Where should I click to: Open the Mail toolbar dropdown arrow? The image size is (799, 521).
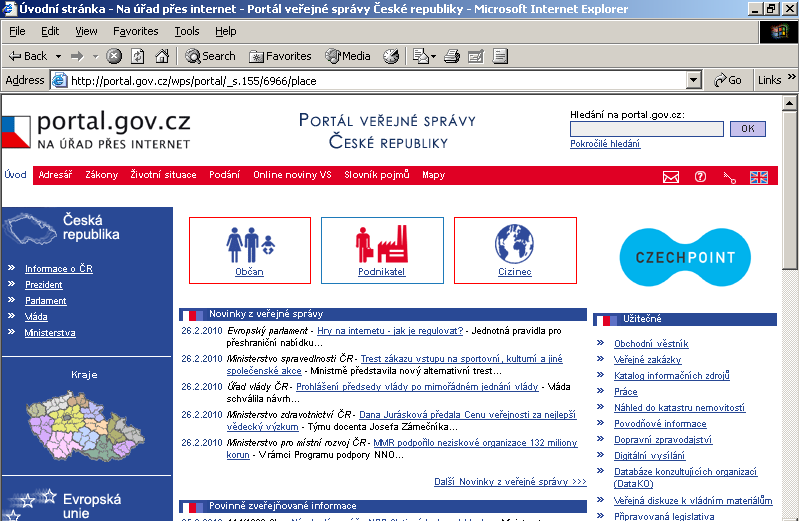tap(434, 56)
